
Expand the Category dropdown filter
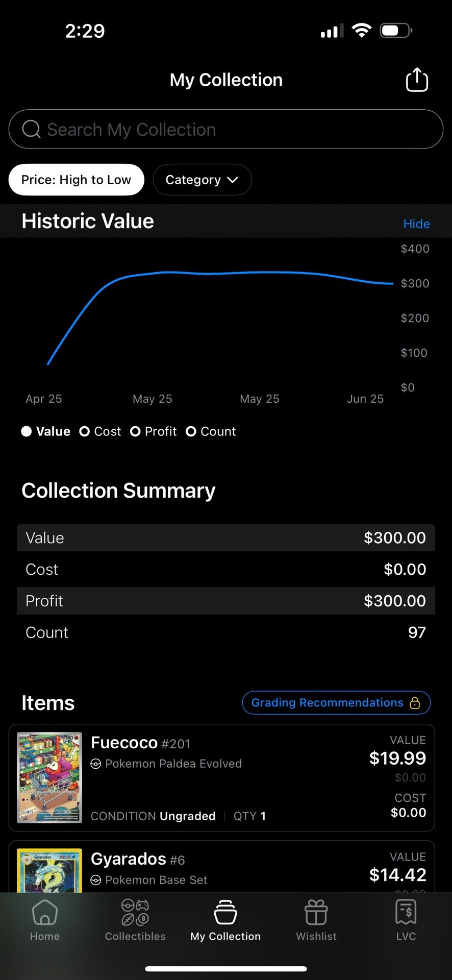tap(202, 180)
